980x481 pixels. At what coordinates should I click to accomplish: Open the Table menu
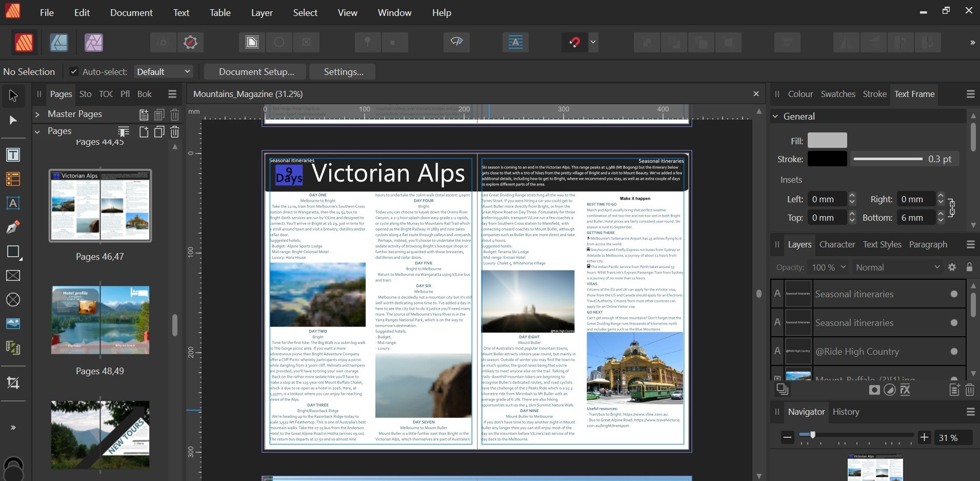[220, 13]
